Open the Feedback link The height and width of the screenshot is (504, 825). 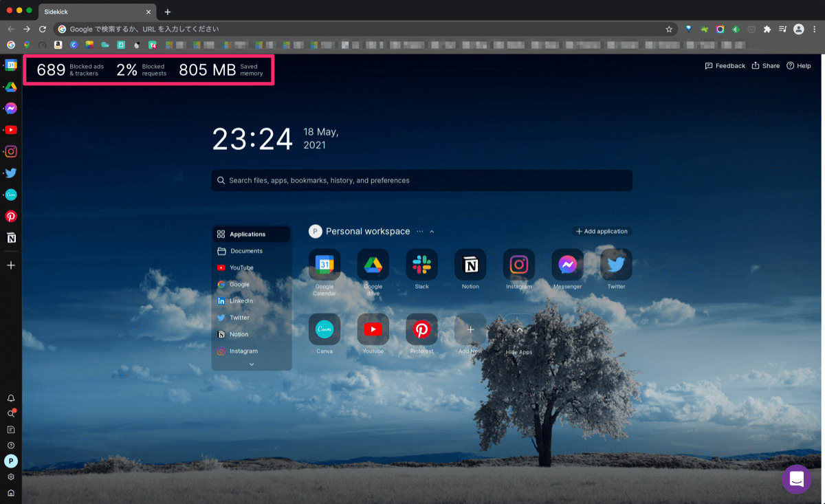tap(725, 66)
